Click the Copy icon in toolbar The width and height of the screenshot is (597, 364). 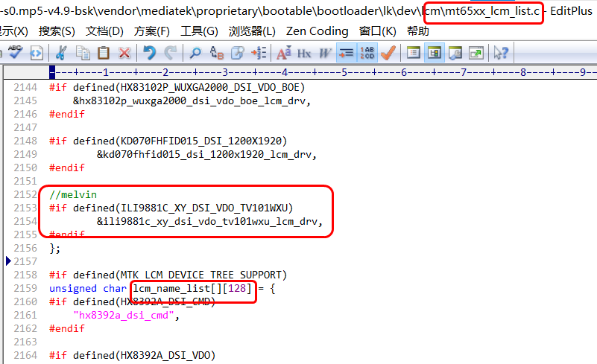click(83, 52)
